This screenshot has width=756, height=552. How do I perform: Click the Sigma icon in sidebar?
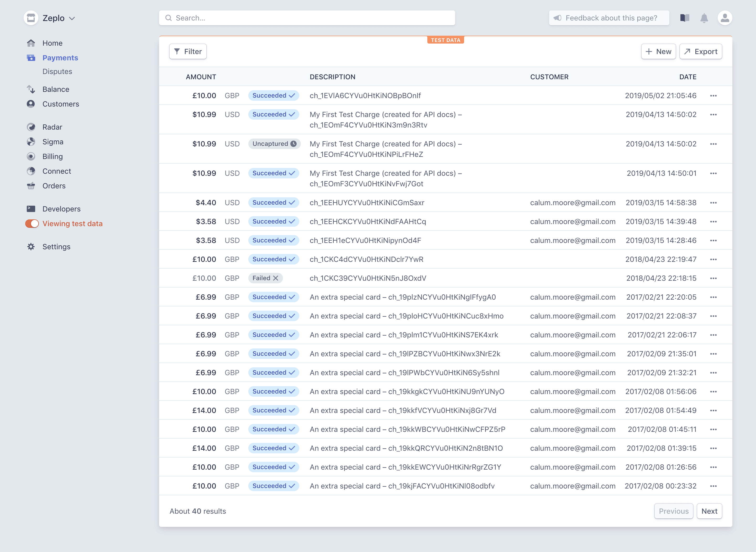[31, 142]
